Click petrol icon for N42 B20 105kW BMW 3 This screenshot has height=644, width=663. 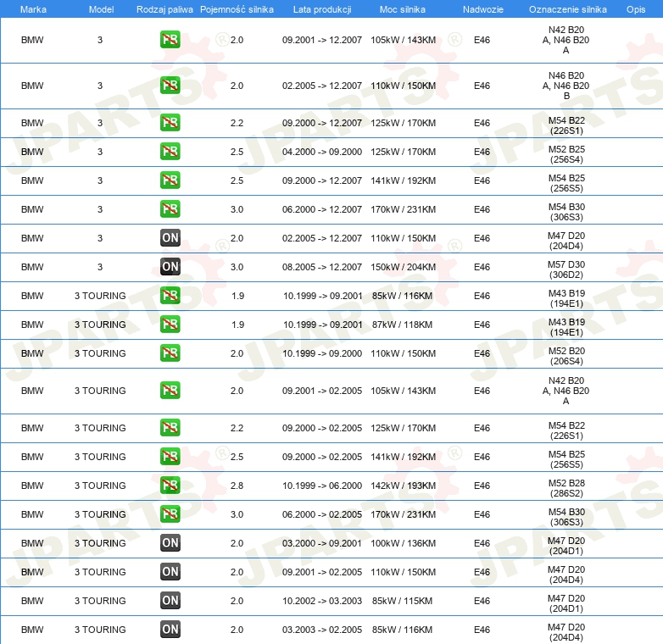pos(170,40)
